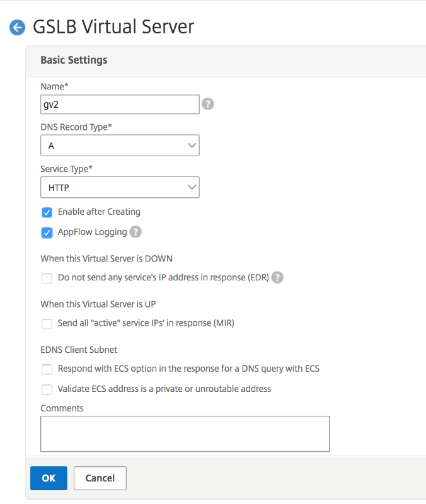Toggle the AppFlow Logging checkbox
The image size is (426, 504).
[47, 232]
